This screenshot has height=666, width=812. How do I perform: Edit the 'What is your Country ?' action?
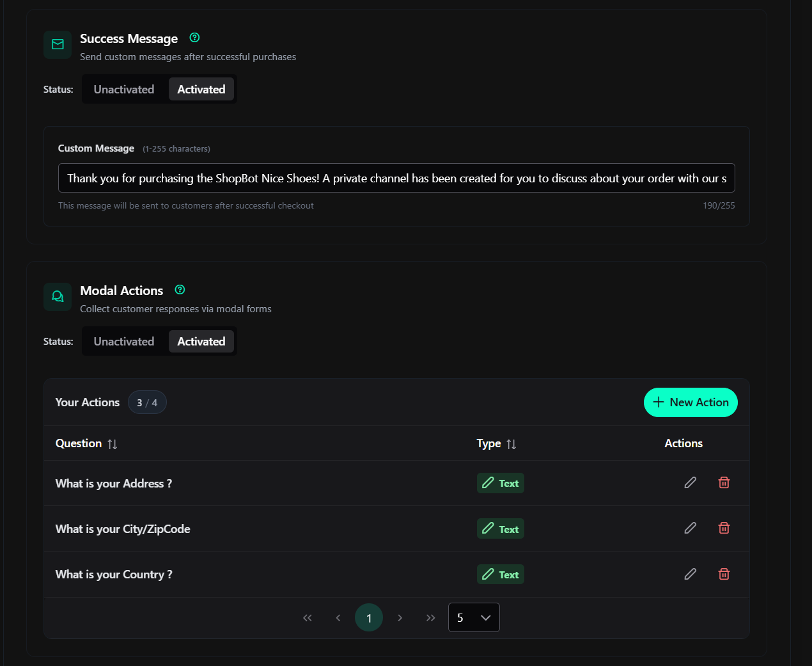(690, 575)
